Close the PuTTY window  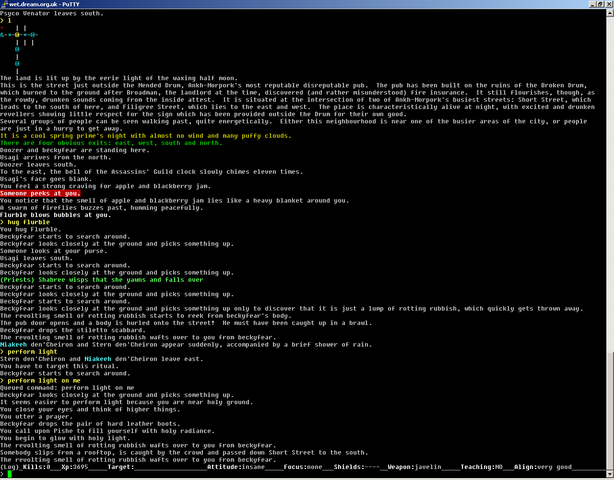coord(609,4)
